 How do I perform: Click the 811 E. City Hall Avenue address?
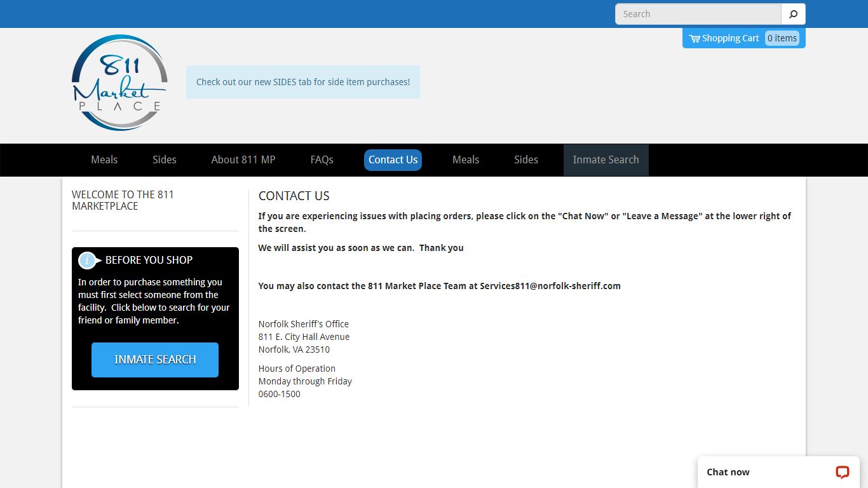point(304,337)
